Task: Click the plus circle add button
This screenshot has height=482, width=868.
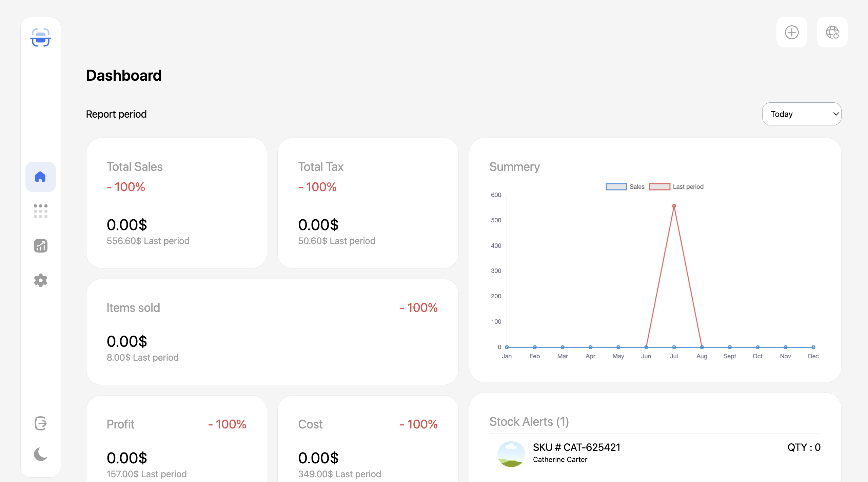Action: 792,33
